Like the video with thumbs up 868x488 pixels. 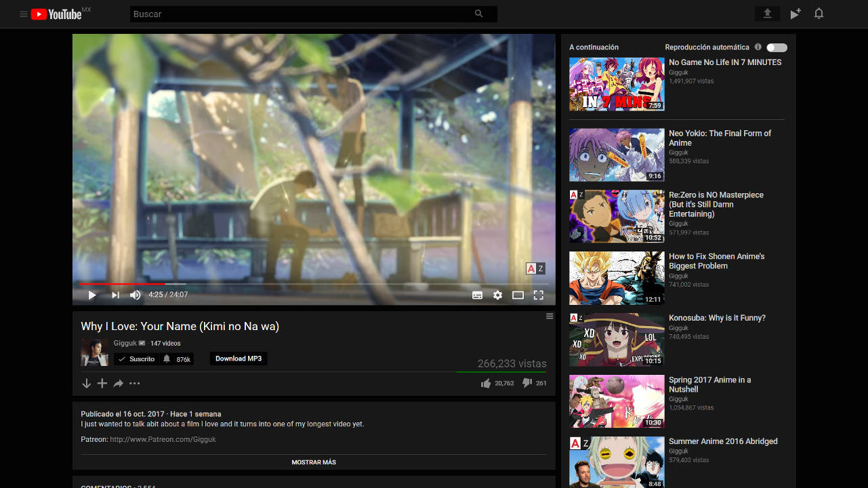click(x=486, y=384)
